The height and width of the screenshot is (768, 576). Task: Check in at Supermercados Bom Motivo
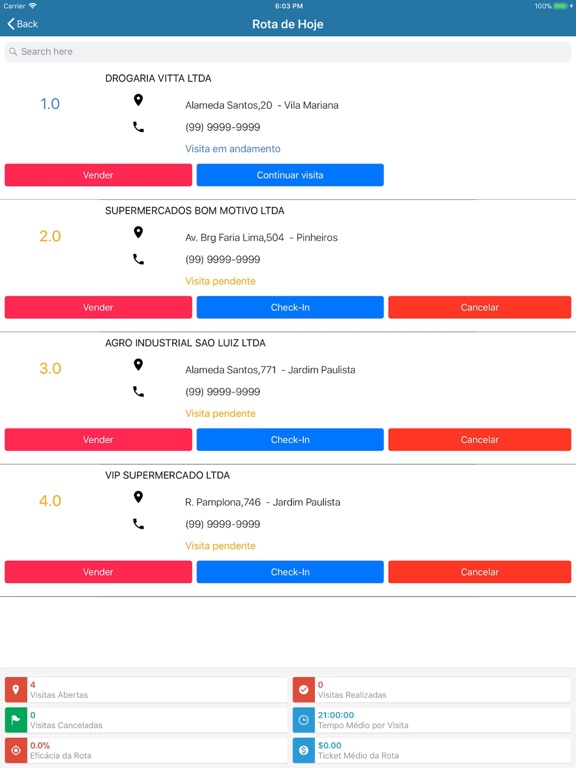[x=290, y=307]
